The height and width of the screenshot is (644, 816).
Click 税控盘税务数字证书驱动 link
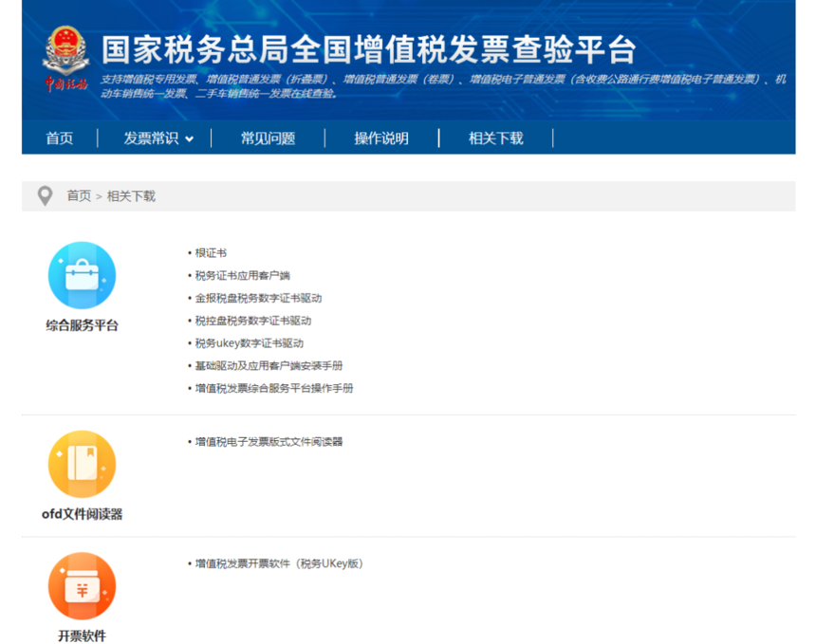[x=252, y=321]
